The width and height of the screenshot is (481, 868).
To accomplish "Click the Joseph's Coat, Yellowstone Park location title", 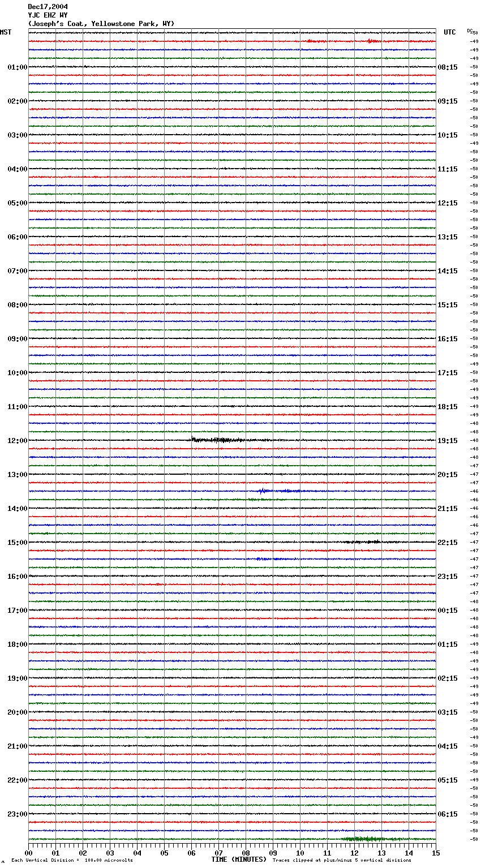I will (101, 24).
